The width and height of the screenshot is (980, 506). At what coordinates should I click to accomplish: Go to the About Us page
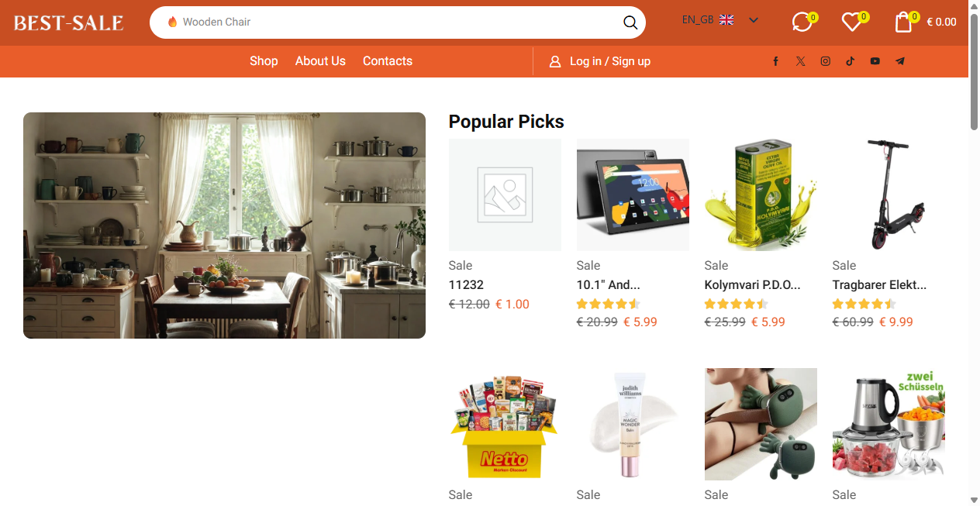[320, 60]
